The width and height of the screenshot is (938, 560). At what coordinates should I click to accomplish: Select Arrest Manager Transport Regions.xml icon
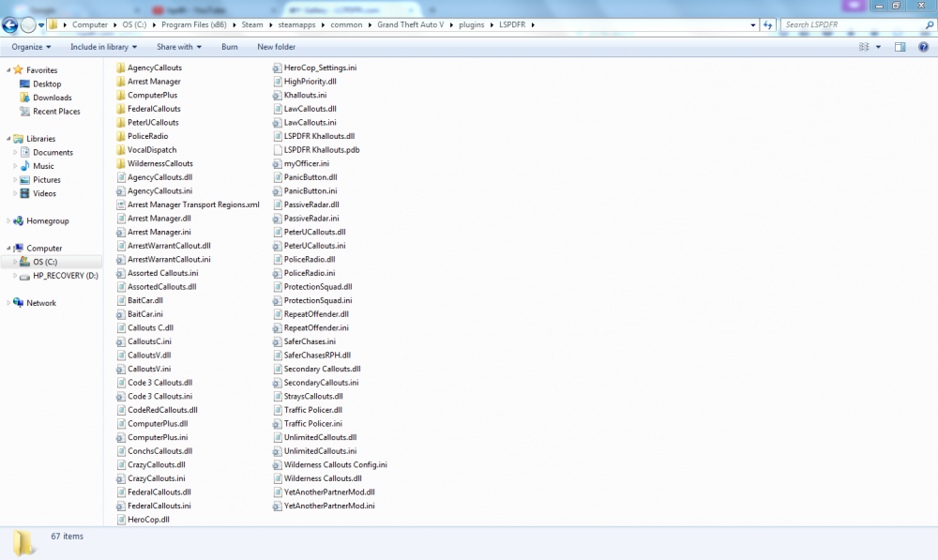(x=121, y=204)
